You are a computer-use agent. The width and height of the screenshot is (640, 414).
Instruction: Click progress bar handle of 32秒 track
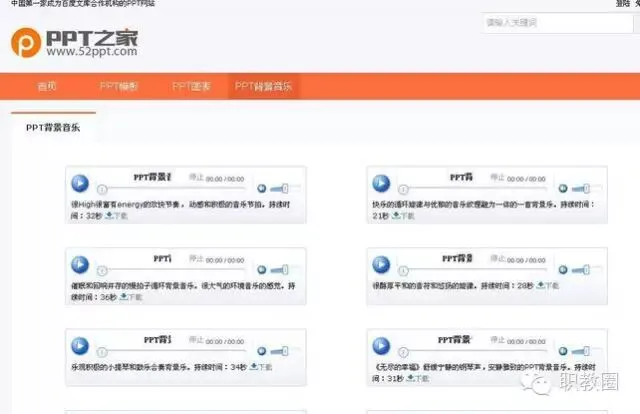click(102, 189)
